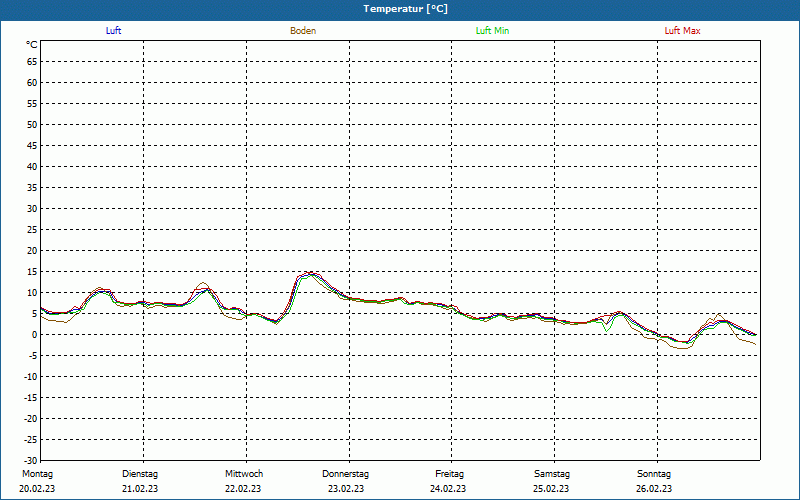
Task: Select the -20 value on temperature axis
Action: click(30, 418)
